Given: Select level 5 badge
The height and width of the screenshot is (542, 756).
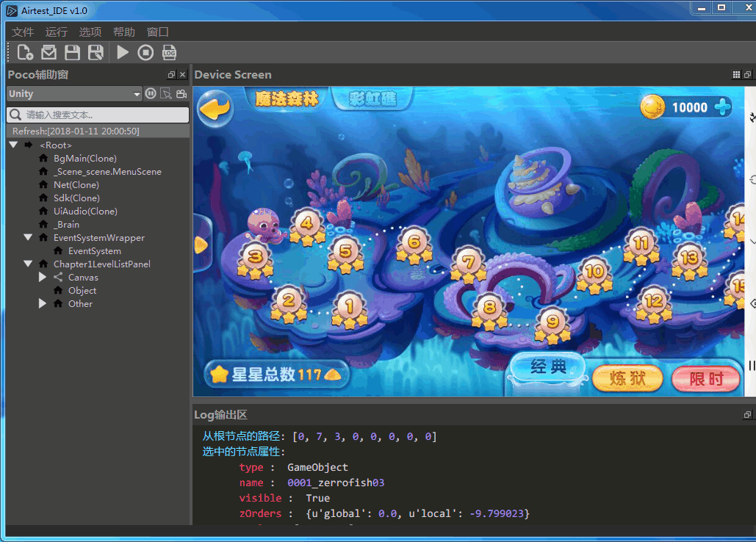Looking at the screenshot, I should pyautogui.click(x=345, y=255).
